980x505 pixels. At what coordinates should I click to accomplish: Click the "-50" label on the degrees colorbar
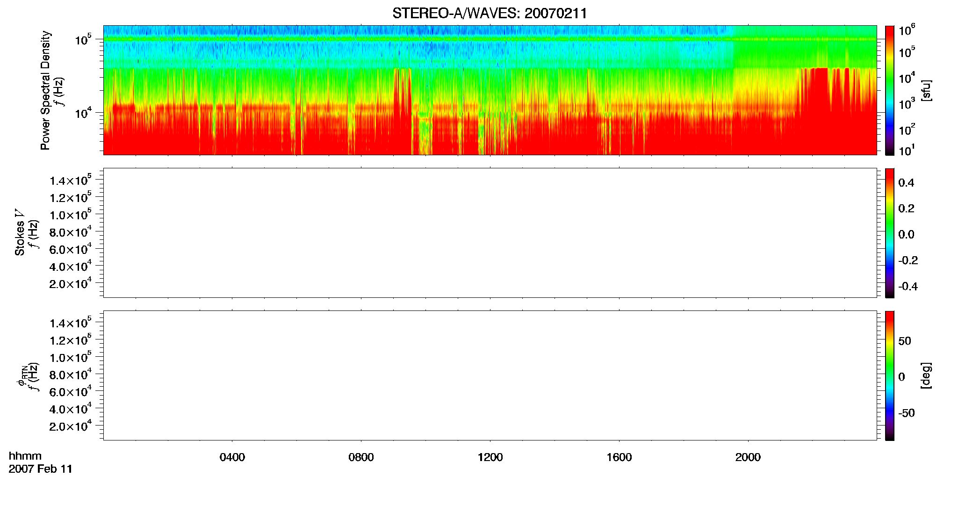[907, 413]
